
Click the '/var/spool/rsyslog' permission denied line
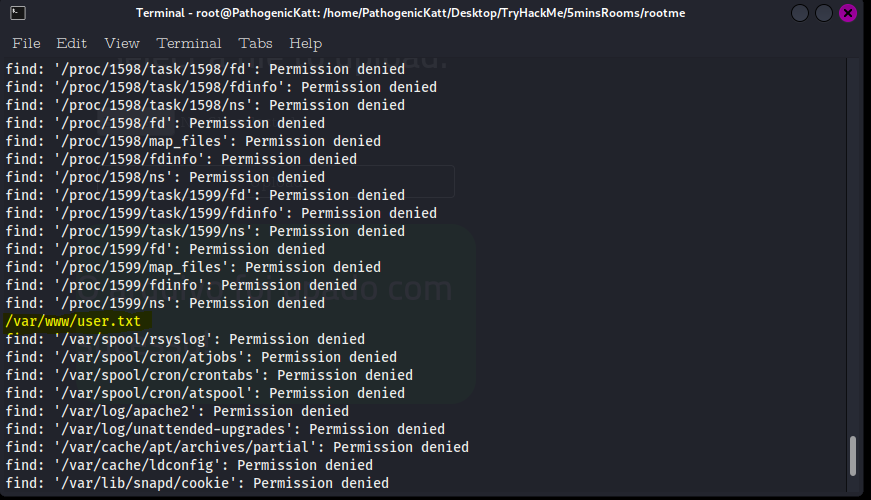(x=185, y=339)
